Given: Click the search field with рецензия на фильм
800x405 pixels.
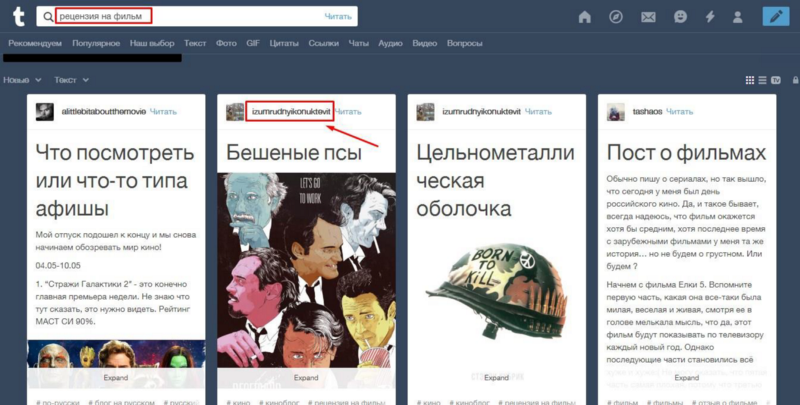Looking at the screenshot, I should [x=190, y=16].
